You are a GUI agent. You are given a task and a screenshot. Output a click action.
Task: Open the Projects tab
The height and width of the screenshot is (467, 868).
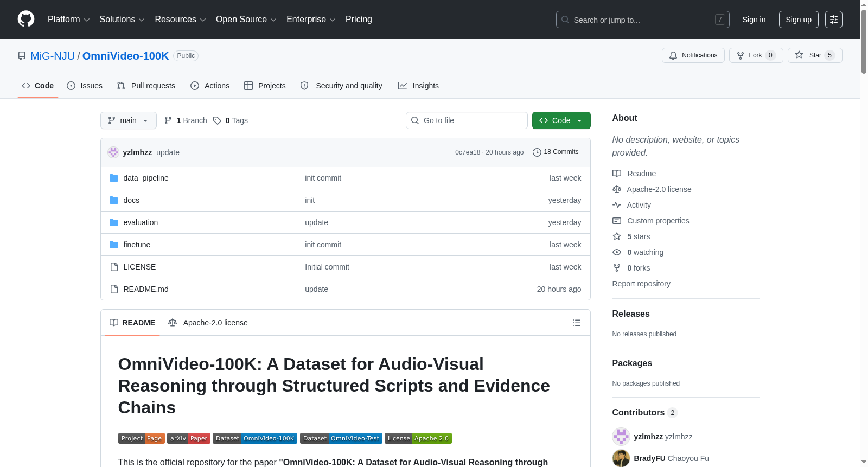tap(265, 86)
